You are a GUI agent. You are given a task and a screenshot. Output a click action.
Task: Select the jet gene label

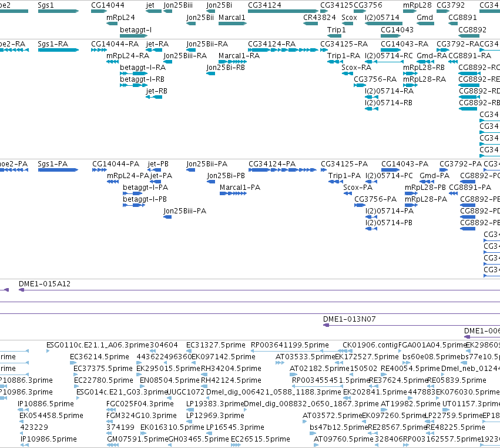150,5
